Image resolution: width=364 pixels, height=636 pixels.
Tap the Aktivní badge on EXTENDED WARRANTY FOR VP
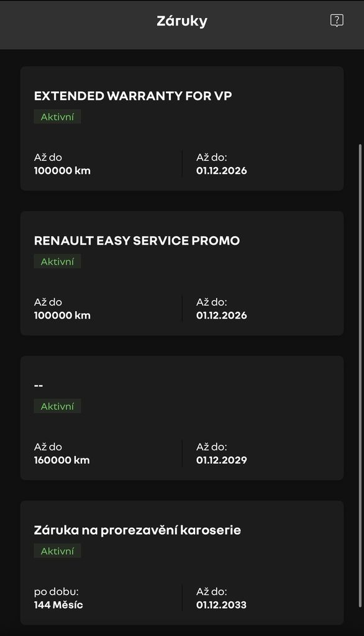pyautogui.click(x=57, y=116)
